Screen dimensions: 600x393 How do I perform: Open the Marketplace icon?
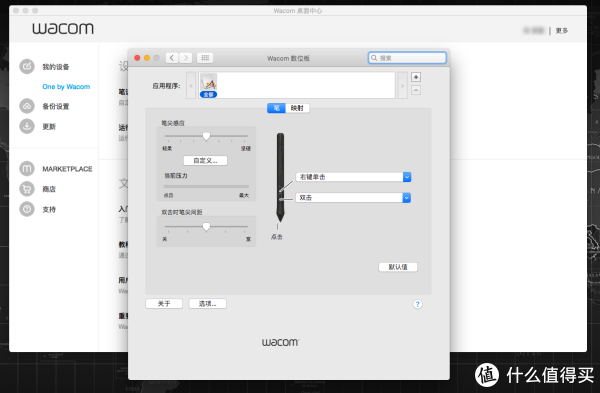point(27,168)
